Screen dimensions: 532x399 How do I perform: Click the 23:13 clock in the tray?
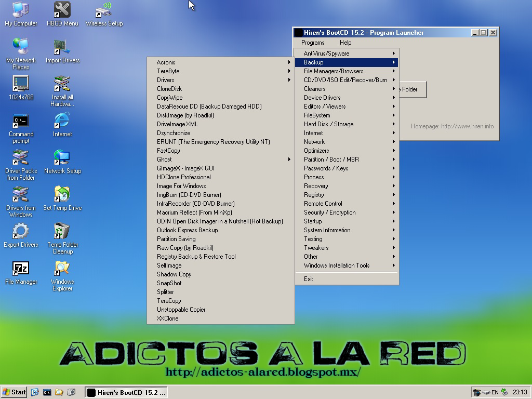[520, 393]
